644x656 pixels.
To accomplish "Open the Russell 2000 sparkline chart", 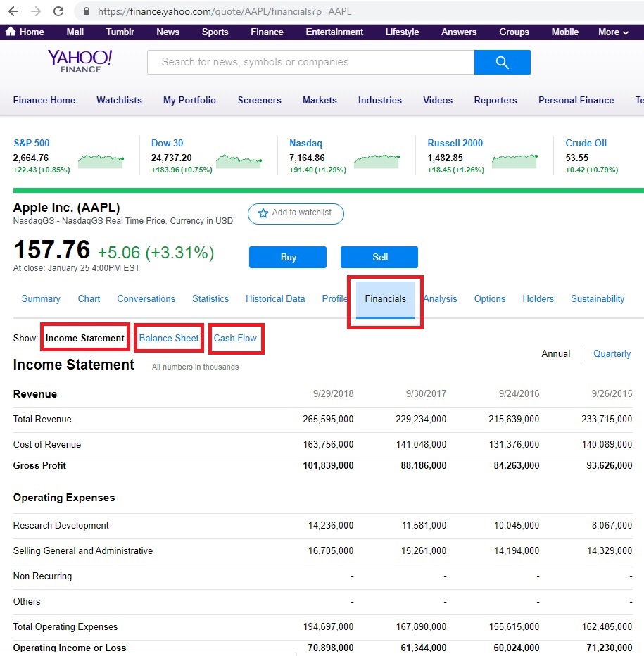I will (x=515, y=161).
